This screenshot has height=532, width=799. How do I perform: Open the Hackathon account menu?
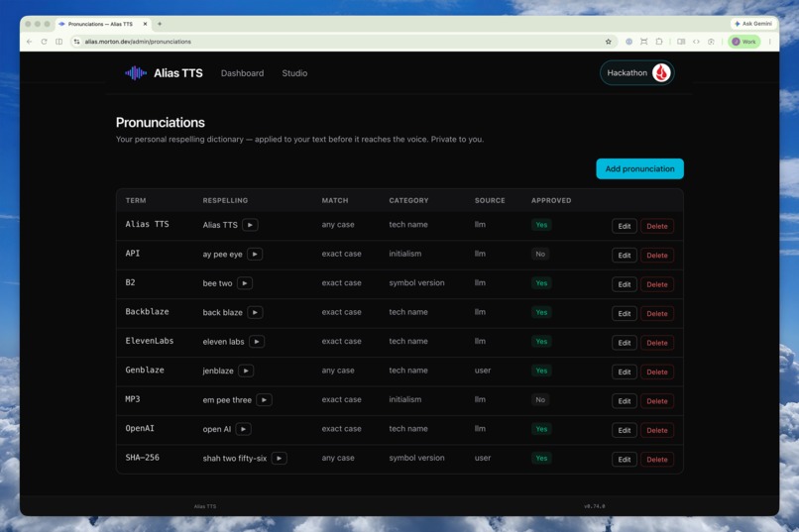pos(637,72)
